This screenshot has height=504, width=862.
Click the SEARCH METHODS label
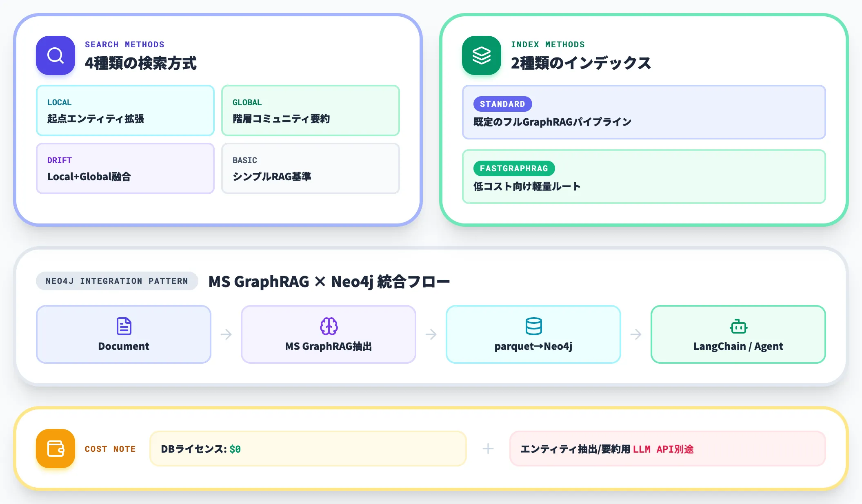(x=124, y=44)
